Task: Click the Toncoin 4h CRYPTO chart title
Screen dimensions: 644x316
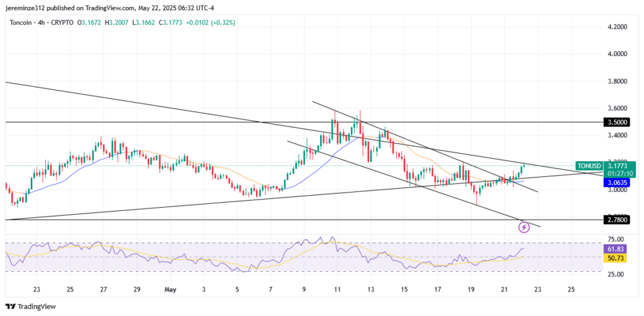Action: (41, 23)
